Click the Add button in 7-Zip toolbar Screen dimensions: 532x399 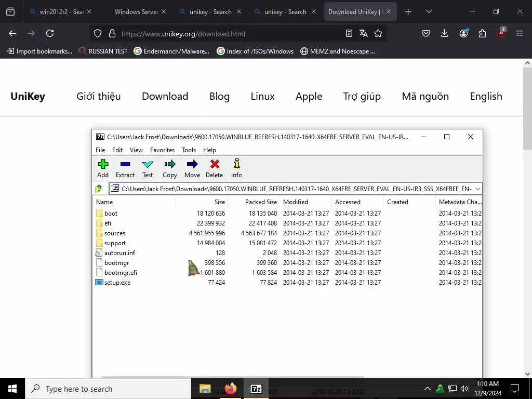(103, 169)
